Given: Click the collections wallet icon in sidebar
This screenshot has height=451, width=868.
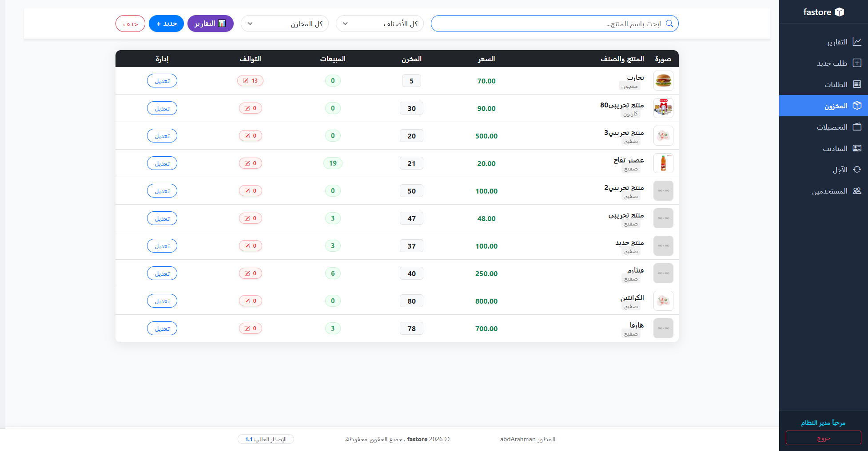Looking at the screenshot, I should tap(857, 127).
